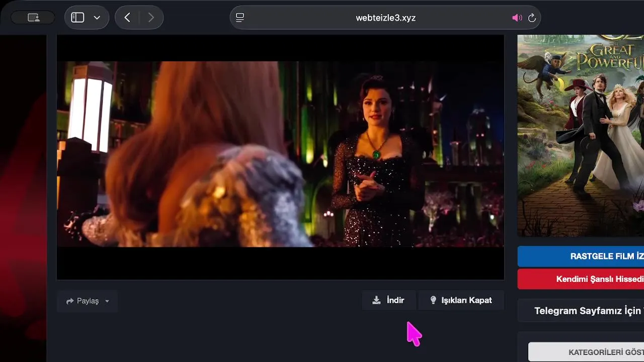Show the KATEGORİLERİ GÖSTER categories

(x=586, y=352)
